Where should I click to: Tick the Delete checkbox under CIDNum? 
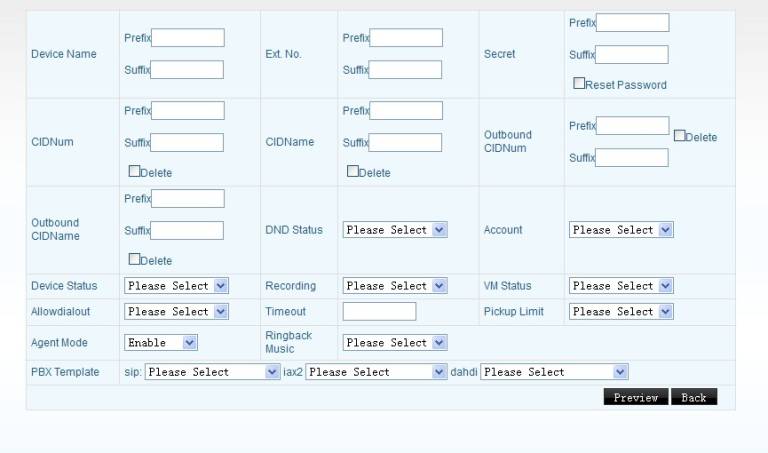point(134,171)
